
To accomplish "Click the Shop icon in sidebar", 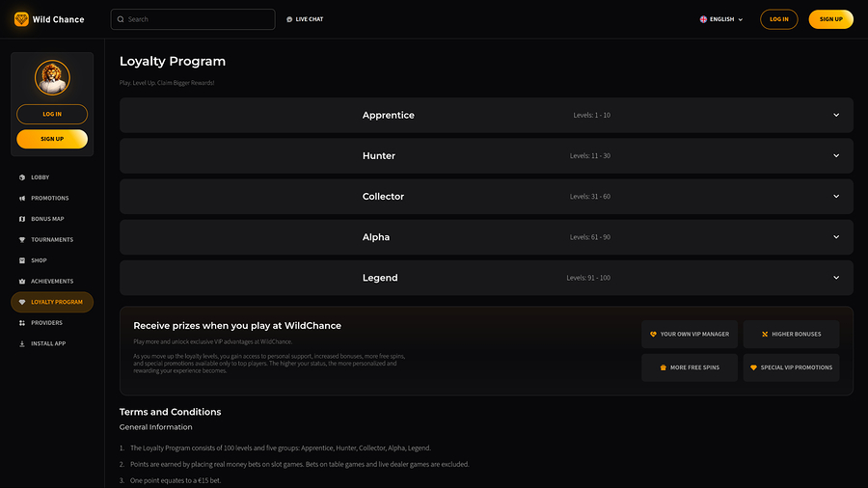I will click(x=22, y=260).
